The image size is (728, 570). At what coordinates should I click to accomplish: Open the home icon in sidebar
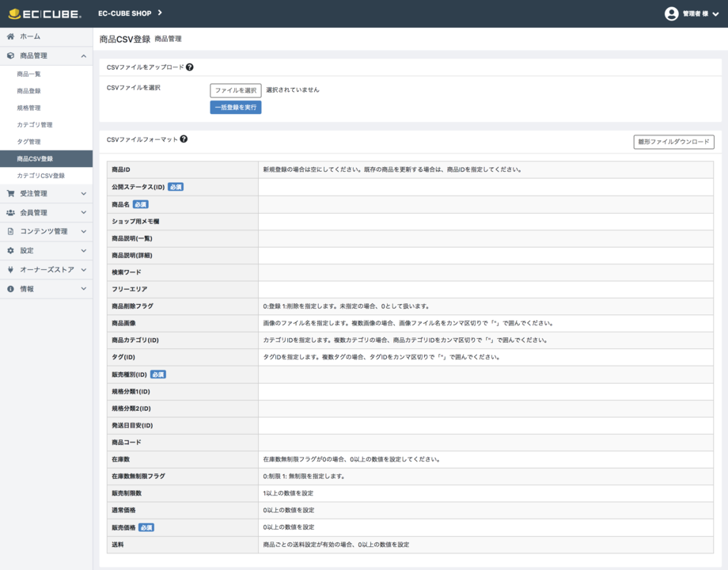click(x=10, y=36)
